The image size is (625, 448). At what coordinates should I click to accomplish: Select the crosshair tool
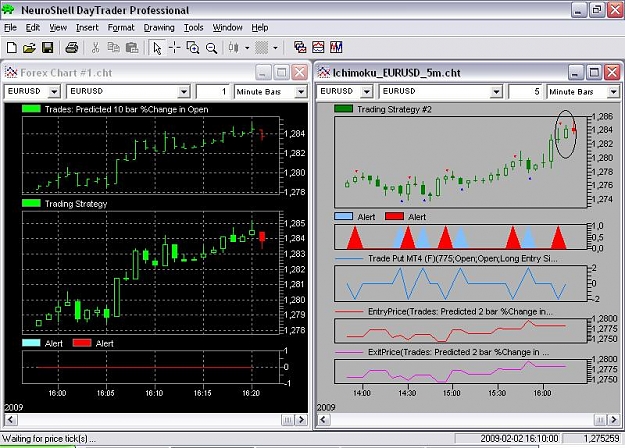click(x=174, y=48)
